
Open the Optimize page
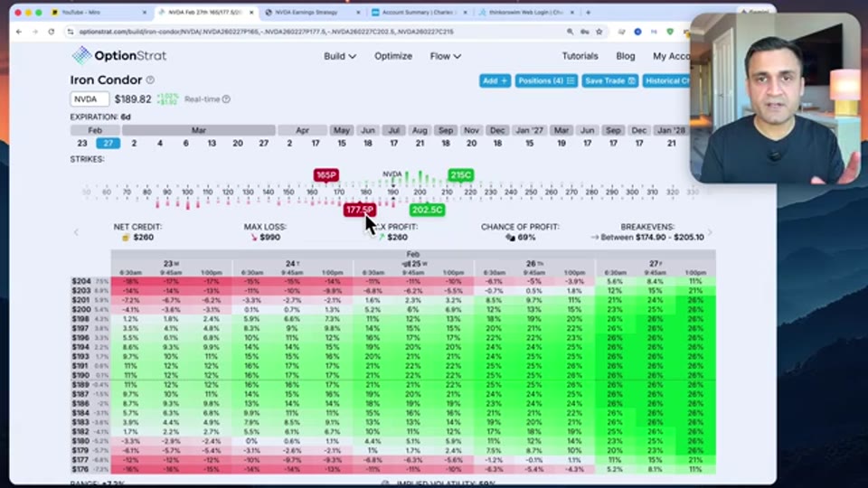click(393, 56)
